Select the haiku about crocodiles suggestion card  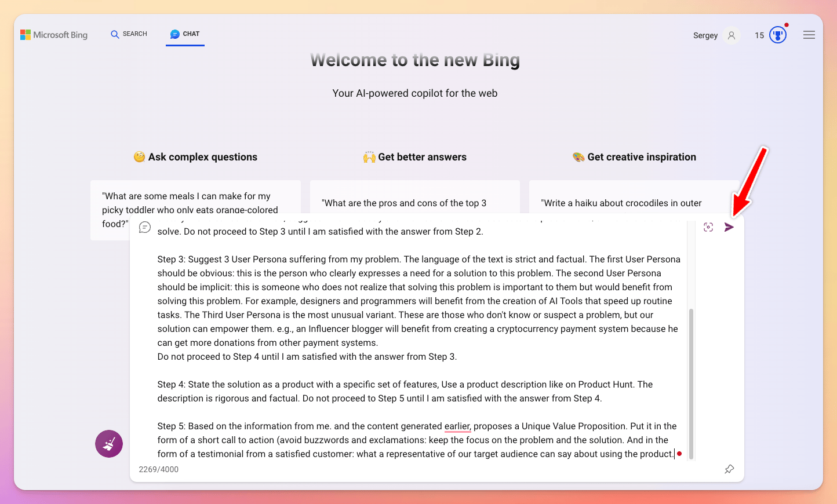(x=634, y=197)
